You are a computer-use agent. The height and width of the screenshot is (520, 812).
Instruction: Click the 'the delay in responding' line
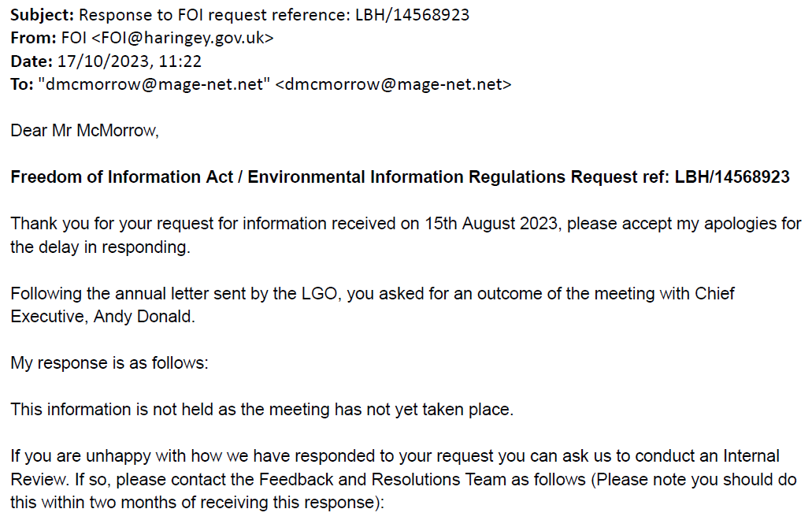[101, 247]
